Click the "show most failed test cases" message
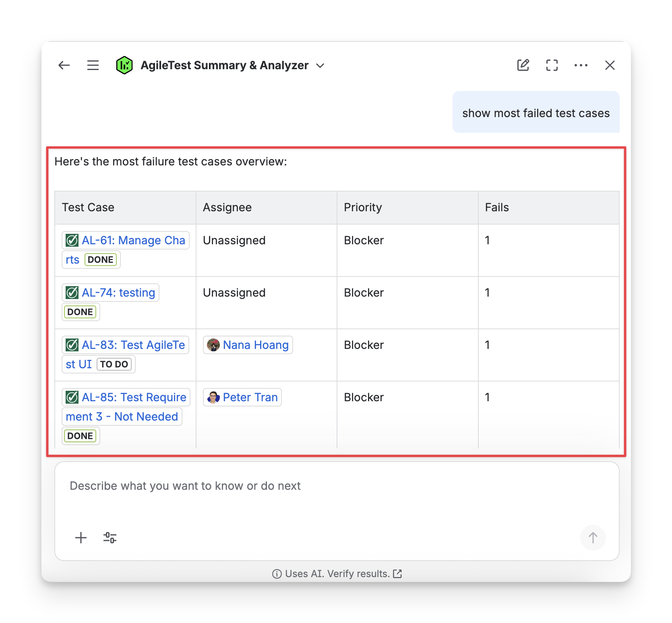 pyautogui.click(x=536, y=113)
